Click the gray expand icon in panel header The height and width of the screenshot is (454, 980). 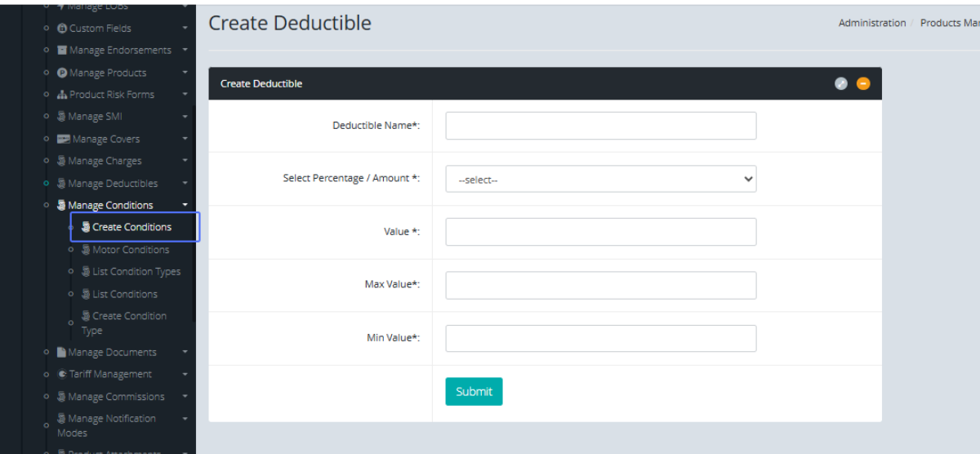click(841, 83)
